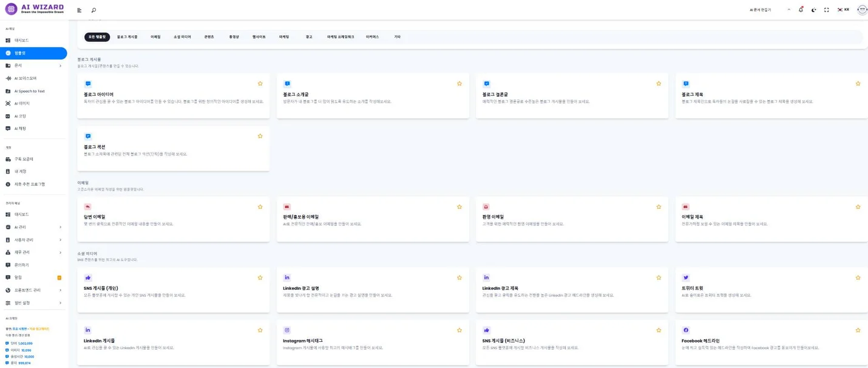Star the 트위터 트윗 template

pos(858,278)
